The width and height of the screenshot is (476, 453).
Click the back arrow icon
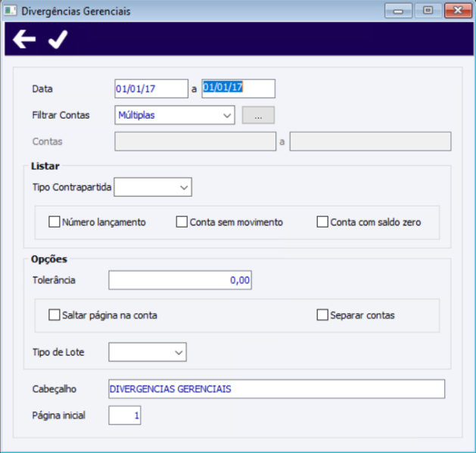[x=24, y=39]
